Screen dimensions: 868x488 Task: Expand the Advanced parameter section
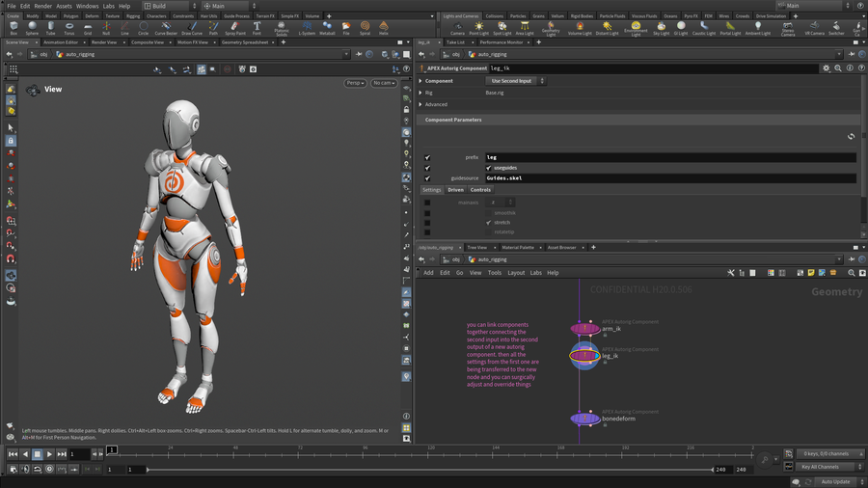pyautogui.click(x=420, y=104)
